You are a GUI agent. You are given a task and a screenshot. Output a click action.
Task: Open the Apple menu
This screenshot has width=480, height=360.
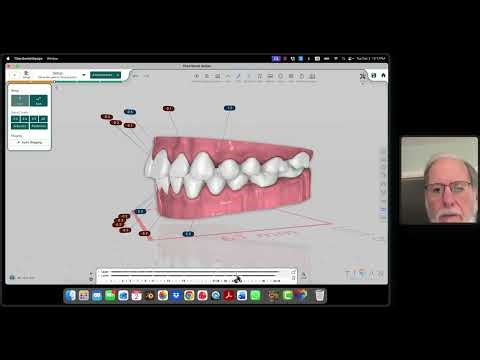click(x=8, y=59)
